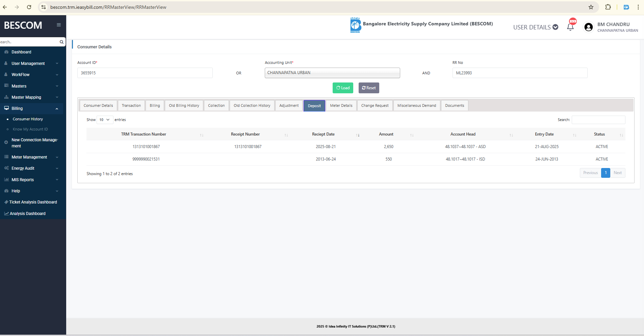644x336 pixels.
Task: Switch to the Meter Details tab
Action: click(x=341, y=106)
